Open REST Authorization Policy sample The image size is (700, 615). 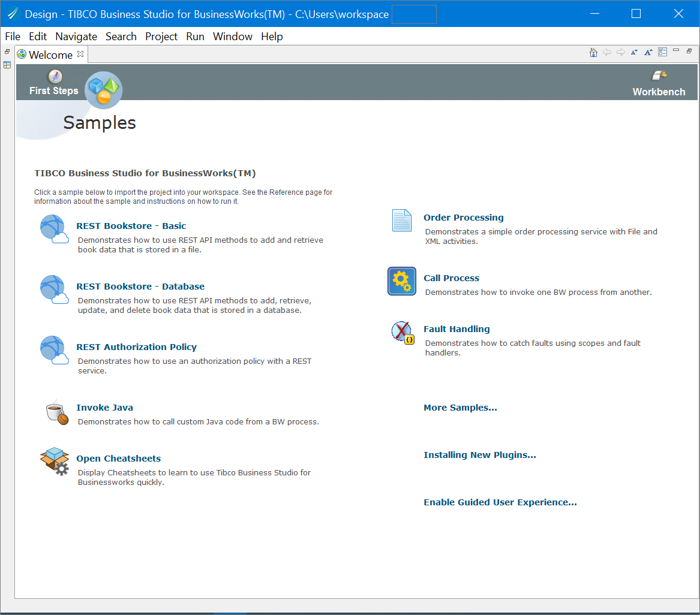point(137,347)
